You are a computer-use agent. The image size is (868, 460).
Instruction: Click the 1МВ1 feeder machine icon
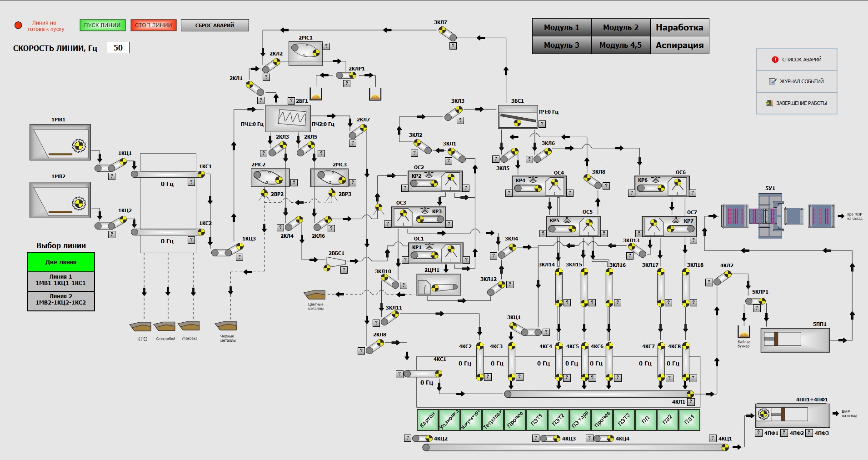click(60, 142)
